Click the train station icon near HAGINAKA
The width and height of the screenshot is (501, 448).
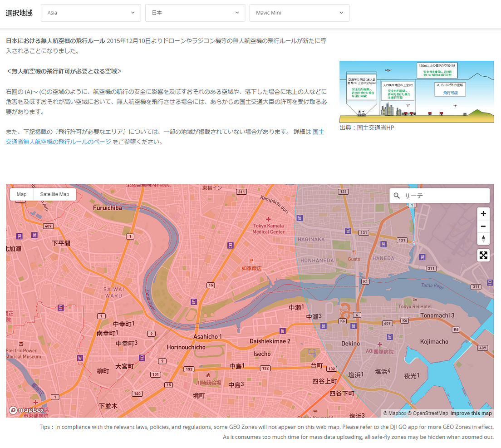(x=300, y=218)
